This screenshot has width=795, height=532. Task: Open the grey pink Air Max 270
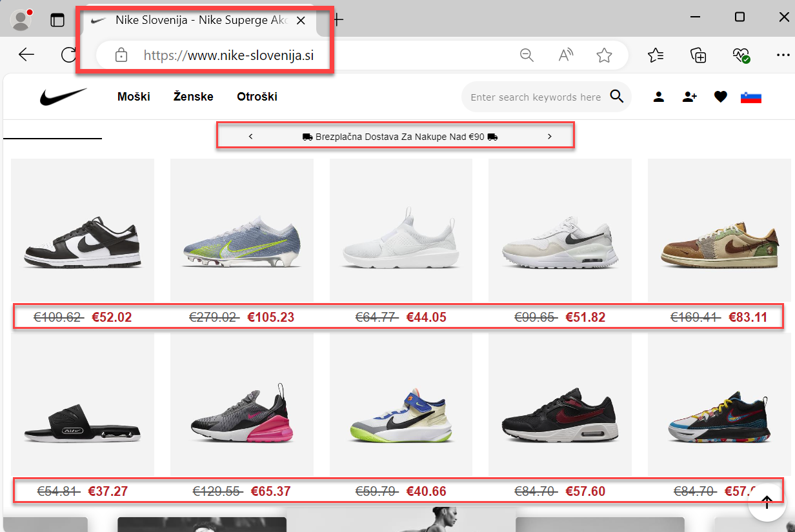(242, 404)
